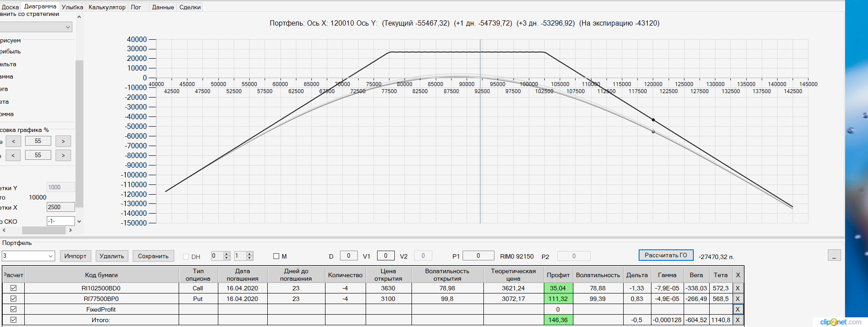Click the top-row scale field showing 55
Screen dimensions: 868x327
point(38,141)
